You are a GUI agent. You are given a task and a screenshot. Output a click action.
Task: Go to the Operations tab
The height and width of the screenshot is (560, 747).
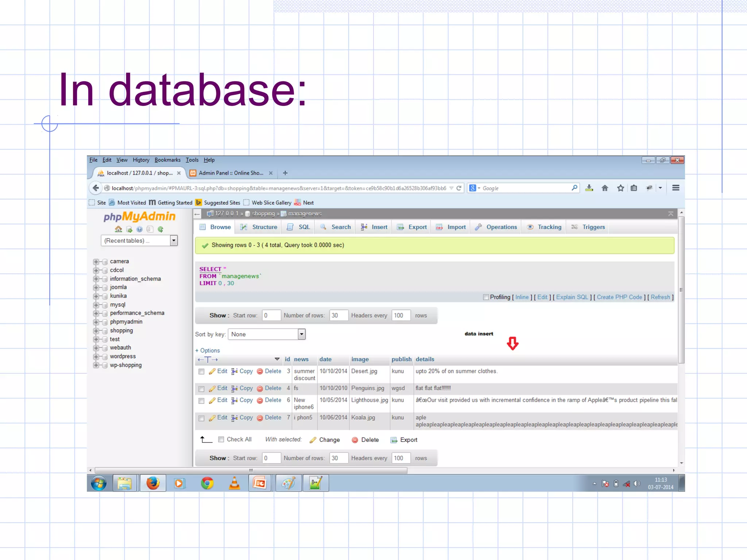pyautogui.click(x=496, y=227)
